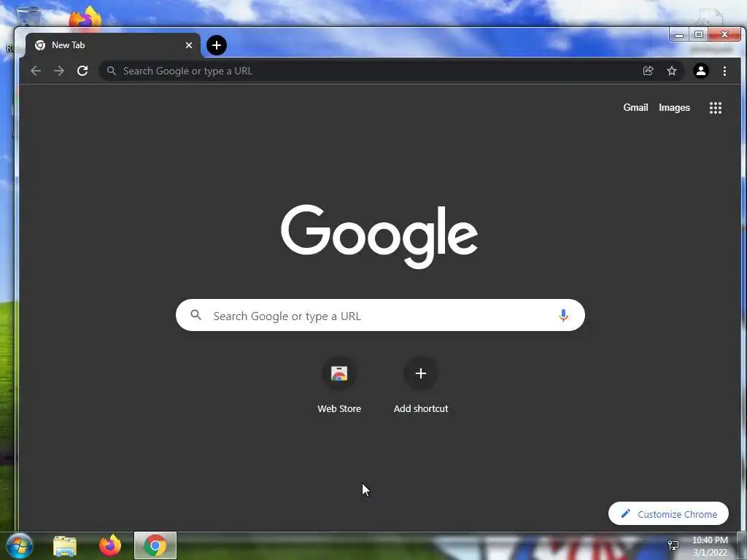The image size is (747, 560).
Task: Select the New Tab tab
Action: point(113,45)
